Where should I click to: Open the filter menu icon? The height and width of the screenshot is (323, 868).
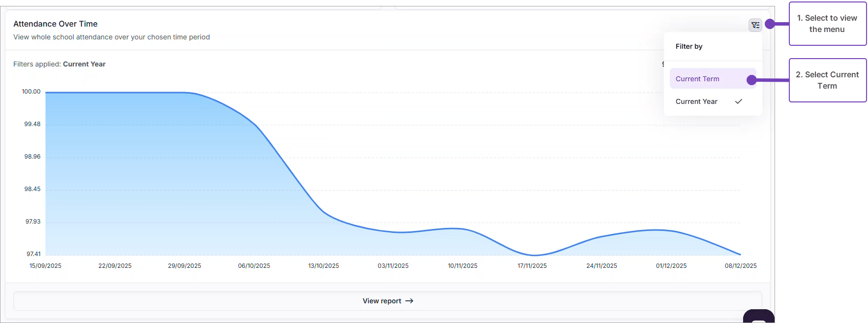tap(755, 25)
